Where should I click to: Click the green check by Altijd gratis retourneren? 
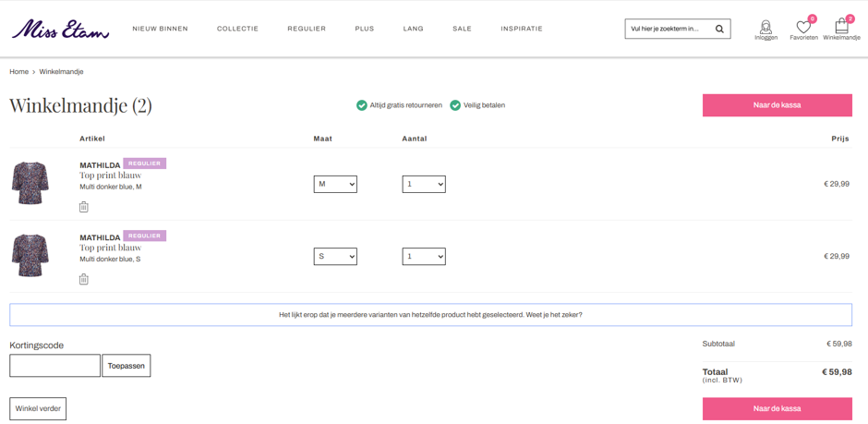pyautogui.click(x=361, y=105)
